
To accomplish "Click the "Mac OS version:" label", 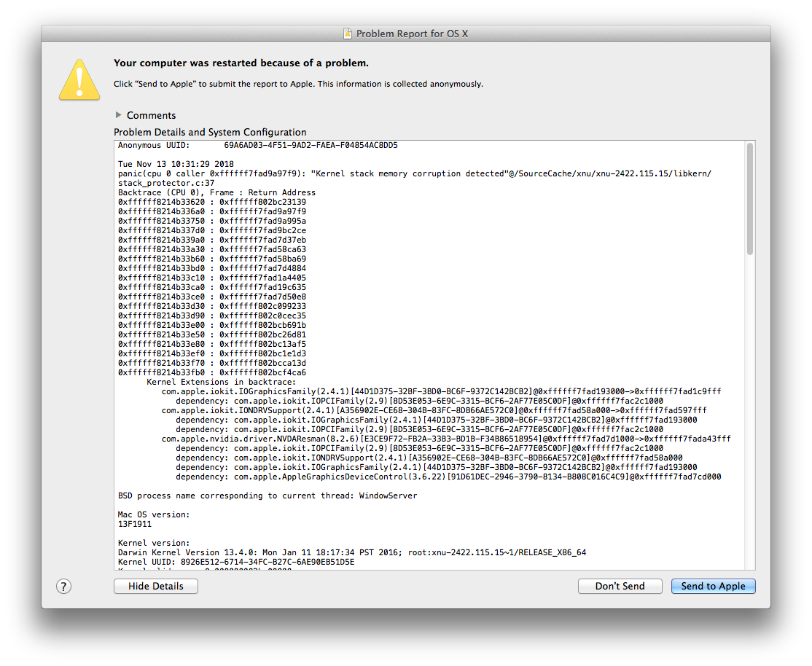I will pyautogui.click(x=154, y=514).
